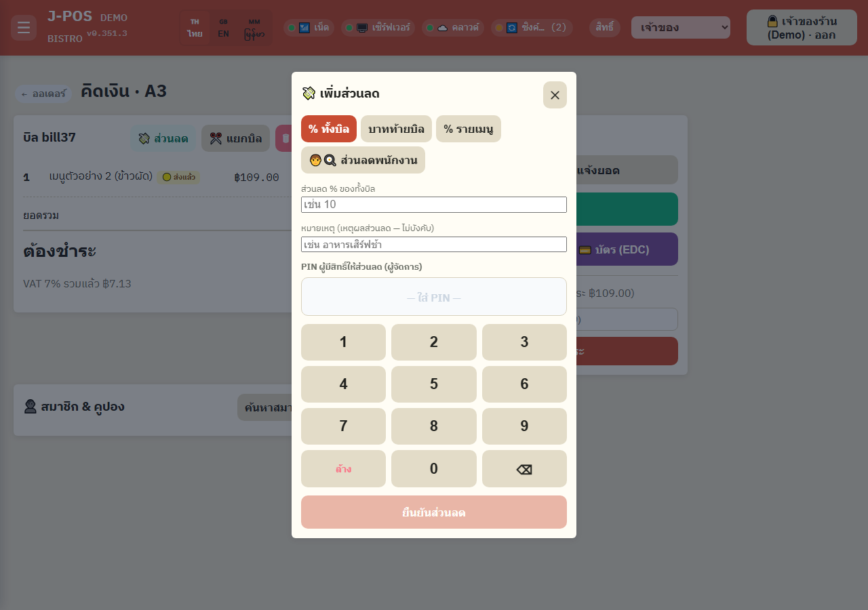Click the owner (Demo) logout button
Screen dimensions: 868x610
pyautogui.click(x=802, y=28)
